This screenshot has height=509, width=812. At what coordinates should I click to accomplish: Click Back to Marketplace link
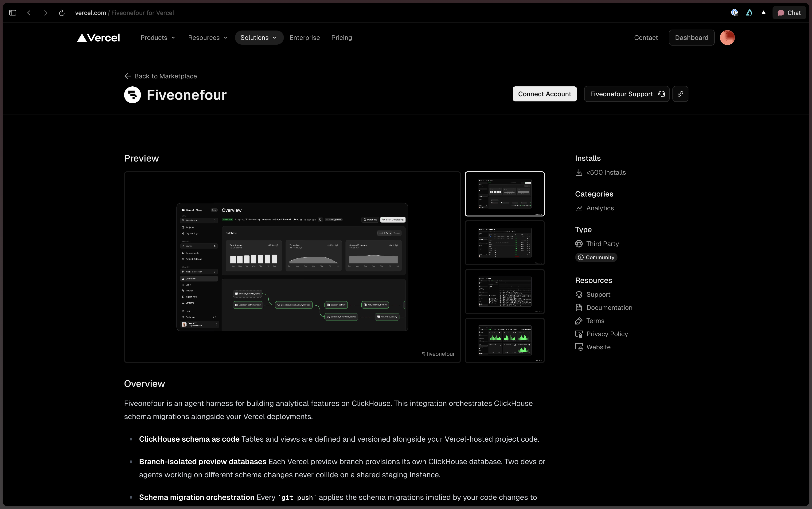tap(161, 76)
